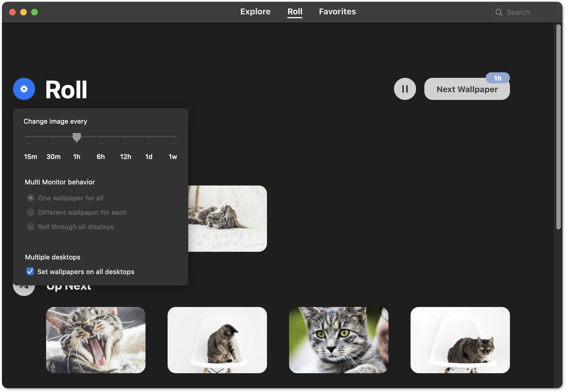Select the green-eyed cat close-up thumbnail
Image resolution: width=566 pixels, height=392 pixels.
pyautogui.click(x=338, y=340)
